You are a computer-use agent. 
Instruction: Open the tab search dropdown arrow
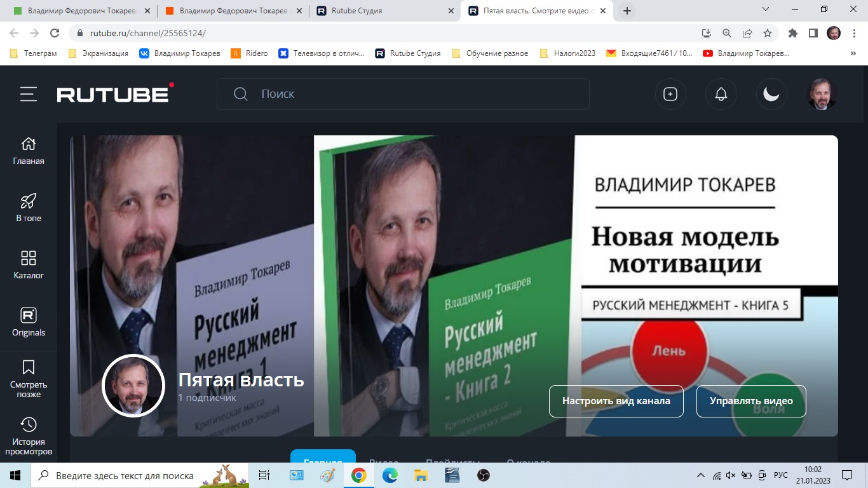pyautogui.click(x=766, y=9)
